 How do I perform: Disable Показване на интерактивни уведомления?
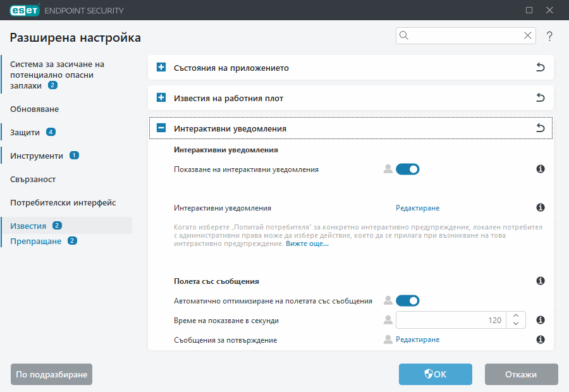tap(408, 169)
